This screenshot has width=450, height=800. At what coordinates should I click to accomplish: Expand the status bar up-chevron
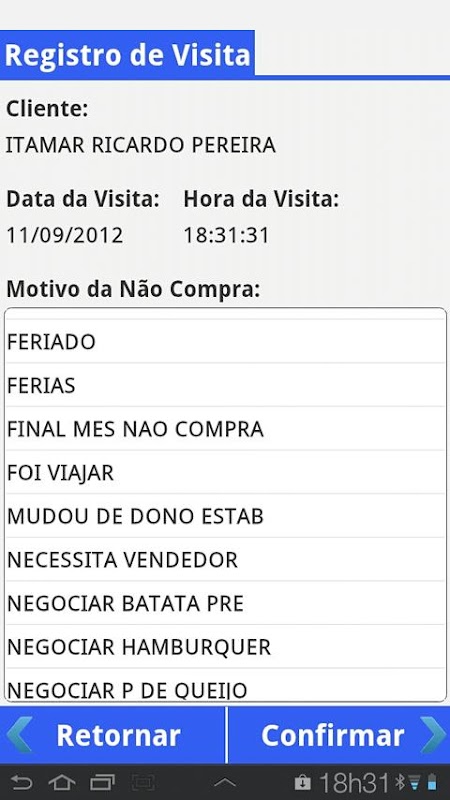[x=224, y=783]
